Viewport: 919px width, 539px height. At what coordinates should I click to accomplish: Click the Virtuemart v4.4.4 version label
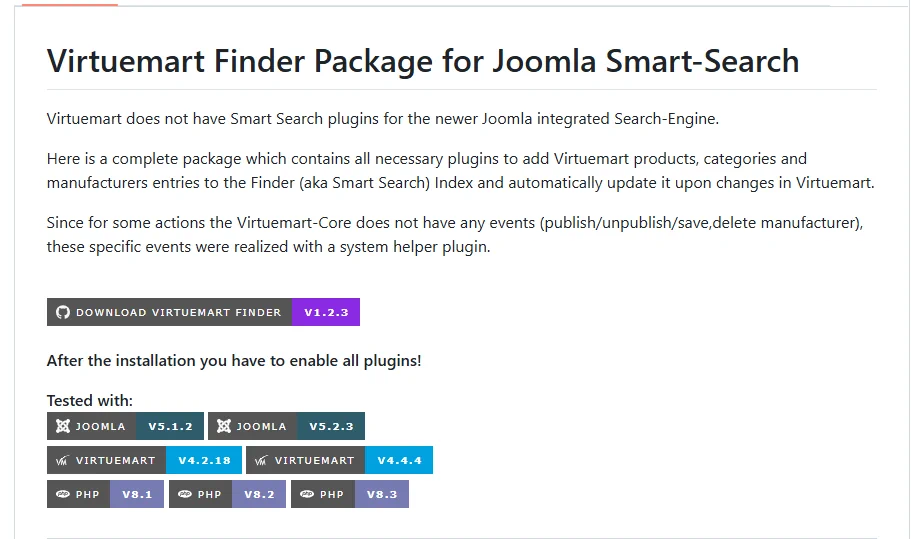pyautogui.click(x=399, y=460)
